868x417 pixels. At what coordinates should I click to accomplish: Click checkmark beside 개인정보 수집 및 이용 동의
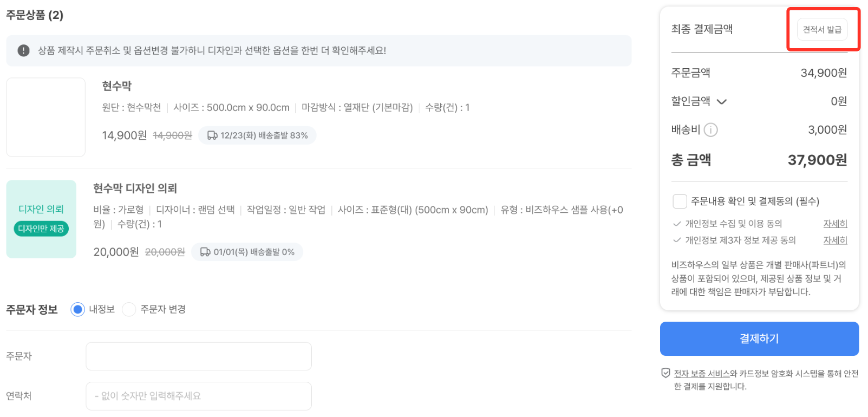tap(676, 224)
